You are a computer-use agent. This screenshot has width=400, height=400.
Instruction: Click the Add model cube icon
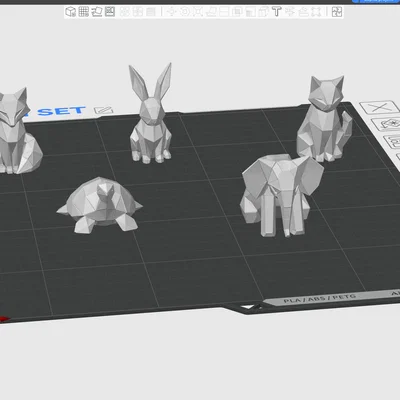[x=70, y=12]
